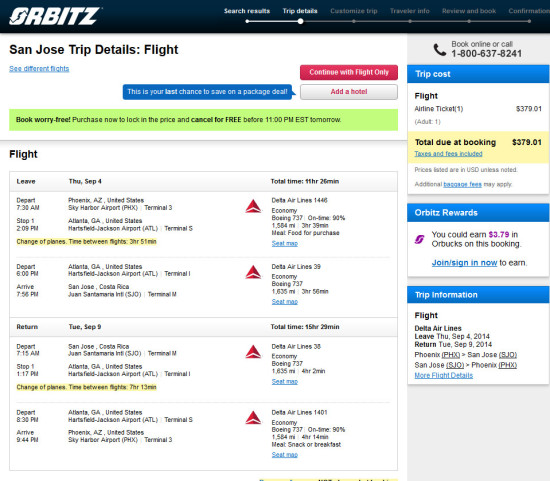Image resolution: width=550 pixels, height=481 pixels.
Task: Click the Orbitz logo
Action: [x=55, y=16]
